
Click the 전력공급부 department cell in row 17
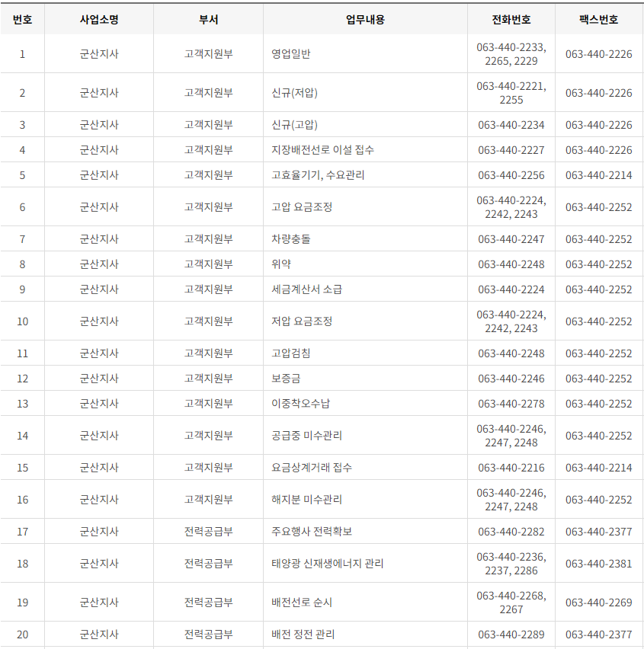click(x=209, y=531)
